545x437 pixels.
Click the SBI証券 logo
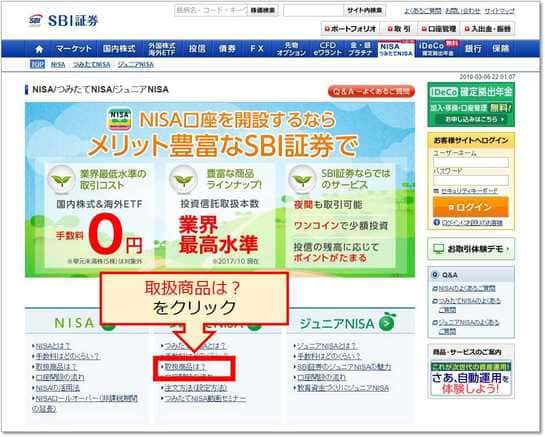(x=64, y=21)
